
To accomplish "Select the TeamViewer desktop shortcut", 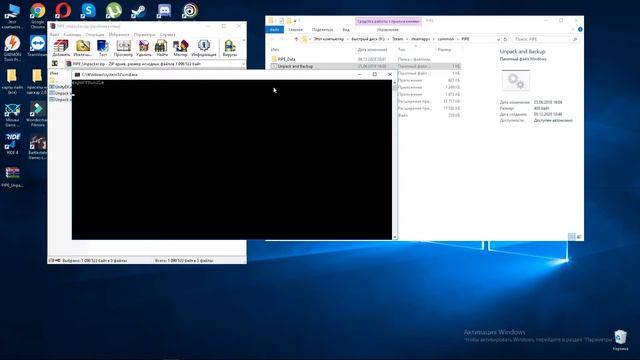I will pos(38,46).
